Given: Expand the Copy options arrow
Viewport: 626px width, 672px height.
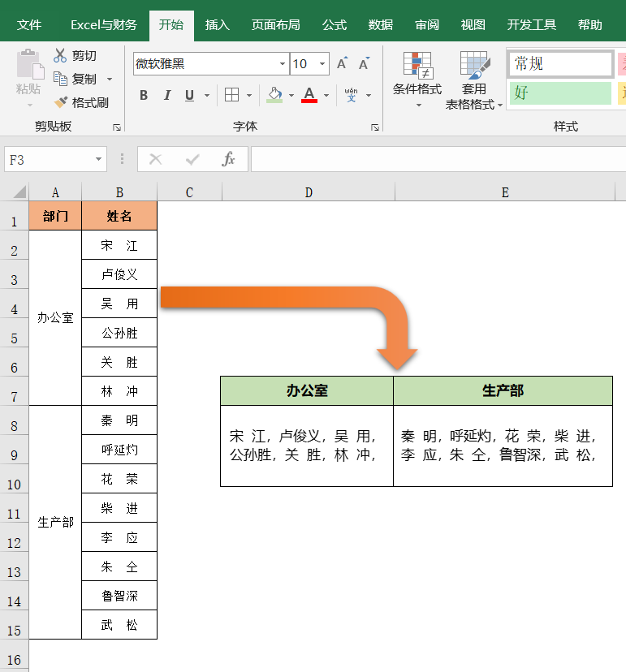Looking at the screenshot, I should [x=110, y=80].
